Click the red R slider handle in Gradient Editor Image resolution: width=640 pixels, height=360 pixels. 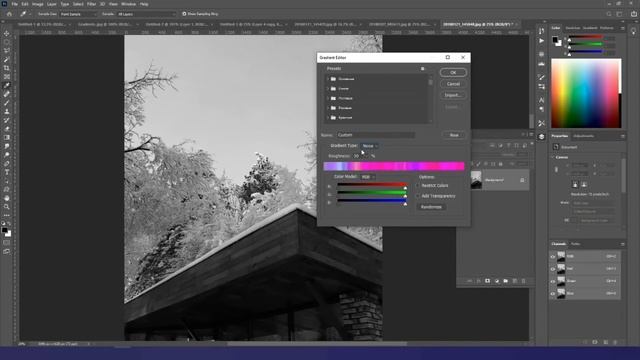(405, 188)
